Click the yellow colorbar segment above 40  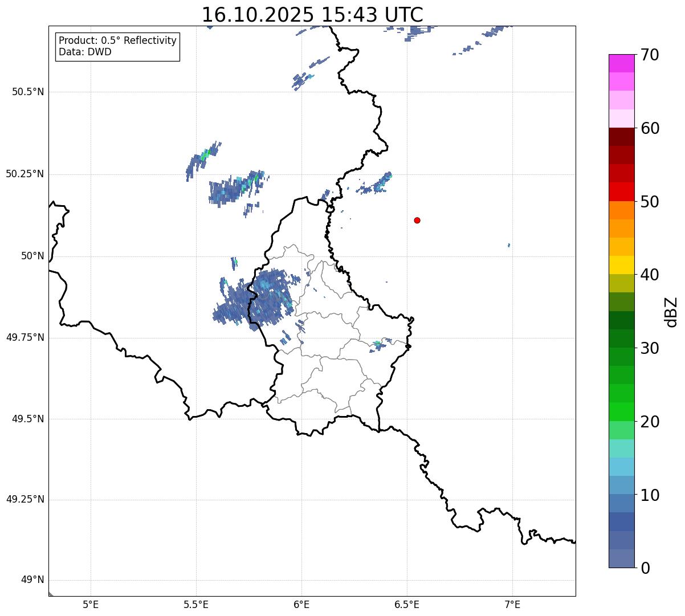pyautogui.click(x=621, y=265)
